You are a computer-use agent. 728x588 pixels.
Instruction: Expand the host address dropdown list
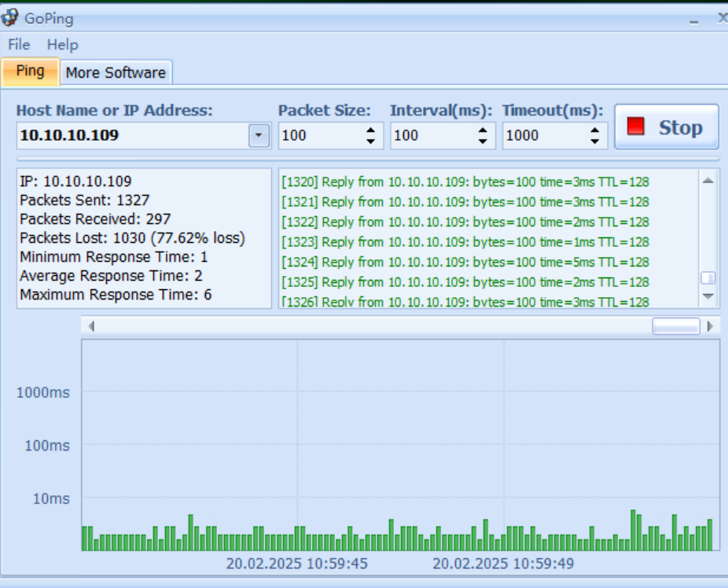coord(259,135)
